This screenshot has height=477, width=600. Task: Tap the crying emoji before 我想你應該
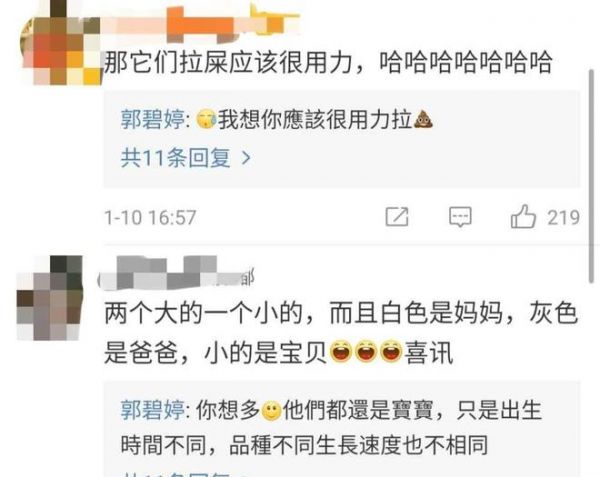(x=207, y=119)
